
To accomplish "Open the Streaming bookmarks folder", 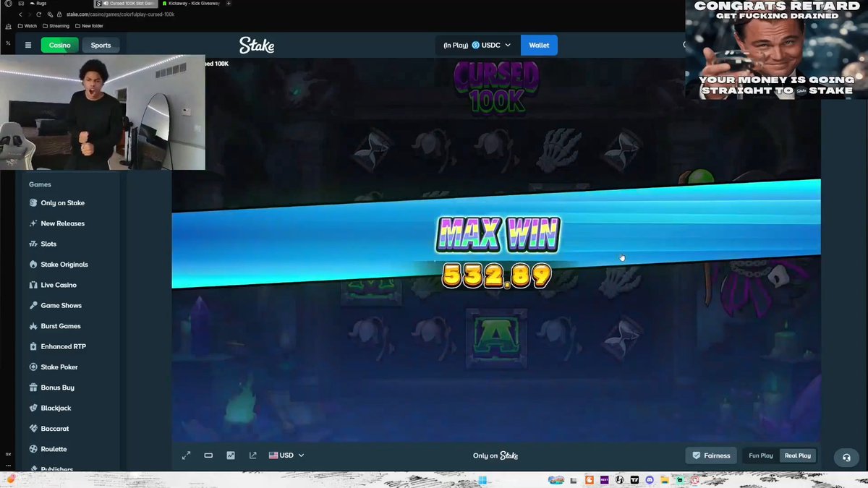I will coord(56,26).
